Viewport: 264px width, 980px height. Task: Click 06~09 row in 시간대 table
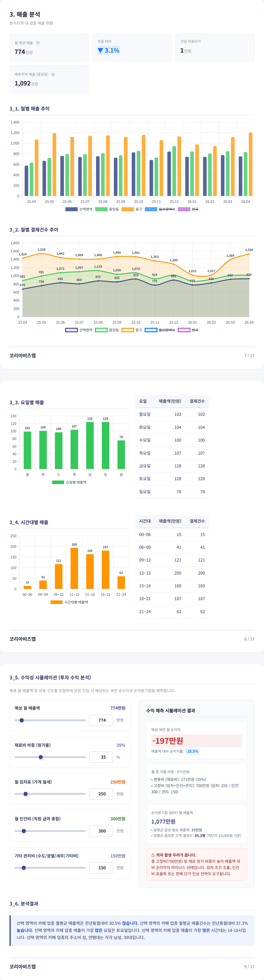(172, 547)
